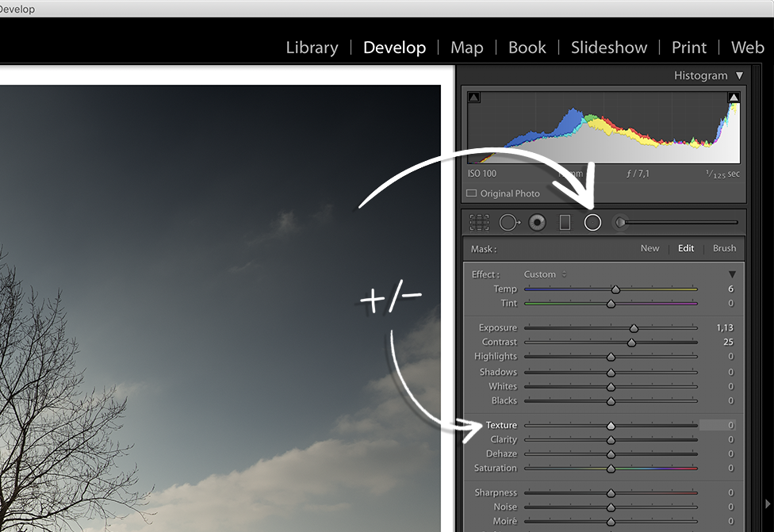Click the ISO 100 readout
The height and width of the screenshot is (532, 774).
[482, 174]
